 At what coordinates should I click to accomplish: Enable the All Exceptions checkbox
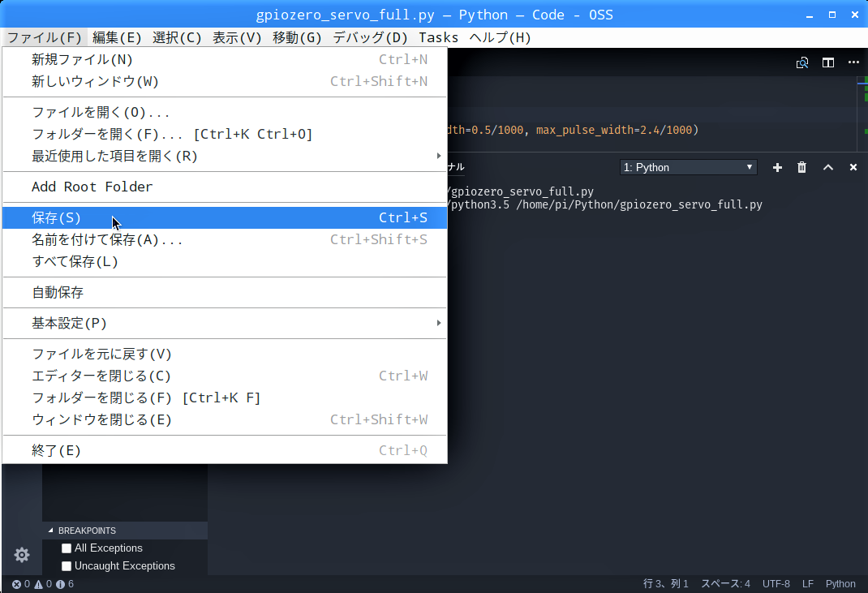[x=67, y=548]
